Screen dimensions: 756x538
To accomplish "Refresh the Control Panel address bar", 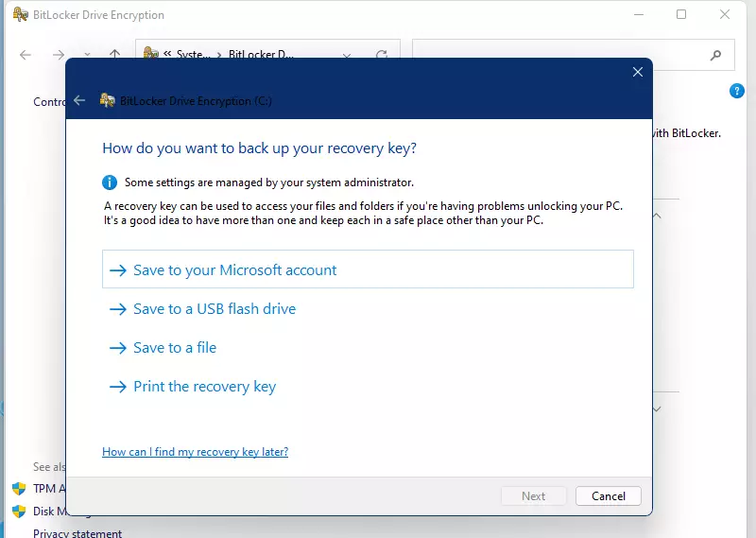I will (382, 55).
